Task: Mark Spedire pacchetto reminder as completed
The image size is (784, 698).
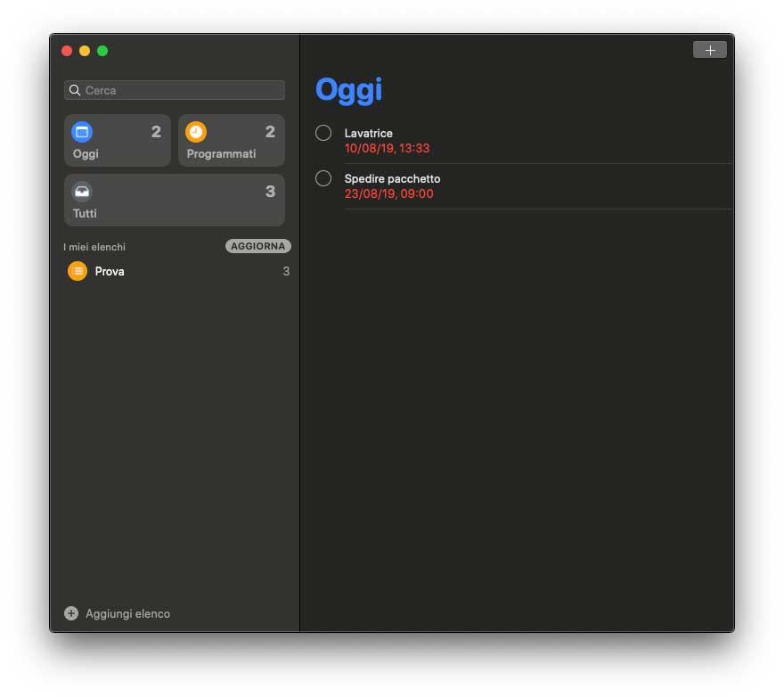Action: pyautogui.click(x=323, y=178)
